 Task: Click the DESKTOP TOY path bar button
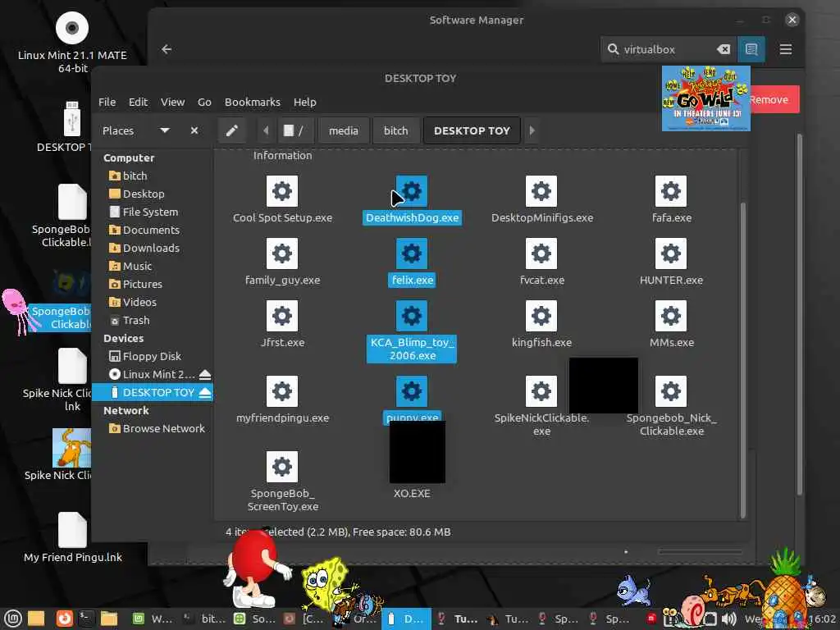click(x=472, y=130)
